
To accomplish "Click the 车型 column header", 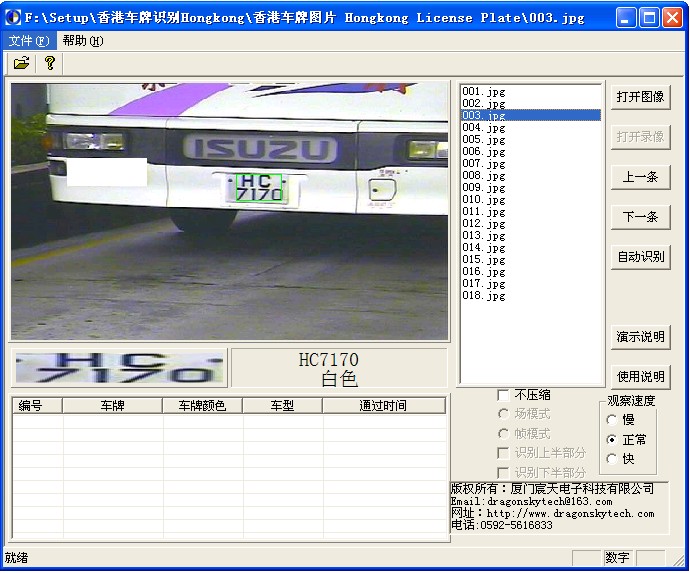I will tap(283, 405).
